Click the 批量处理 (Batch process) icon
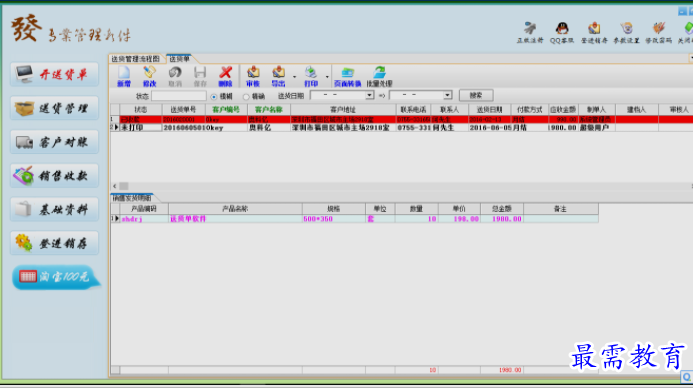Image resolution: width=693 pixels, height=388 pixels. pyautogui.click(x=379, y=76)
